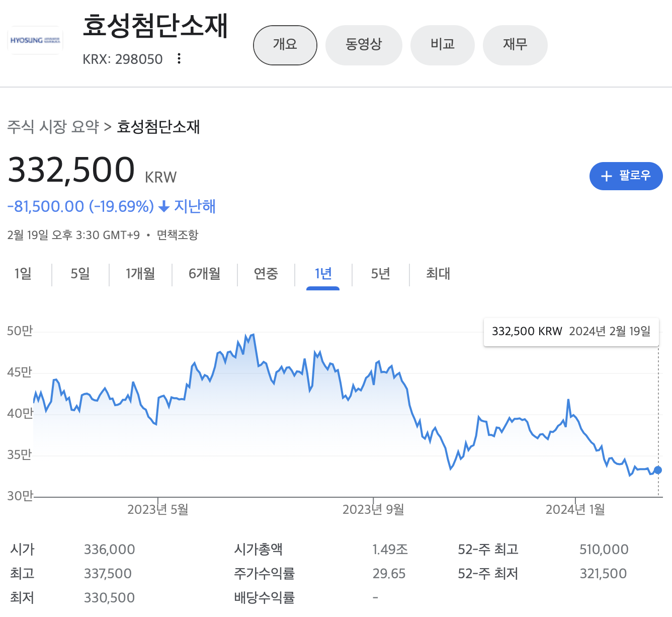
Task: Follow the stock with the 팔로우 button
Action: [x=626, y=176]
